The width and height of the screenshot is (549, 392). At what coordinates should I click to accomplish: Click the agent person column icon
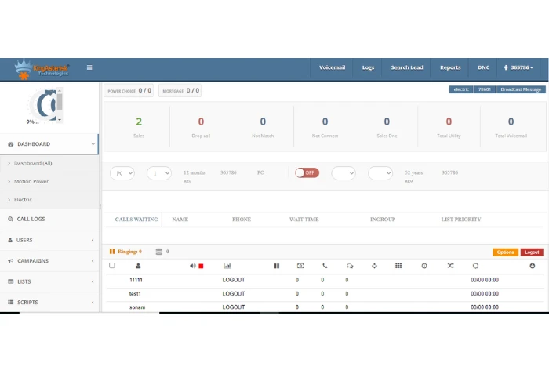138,266
